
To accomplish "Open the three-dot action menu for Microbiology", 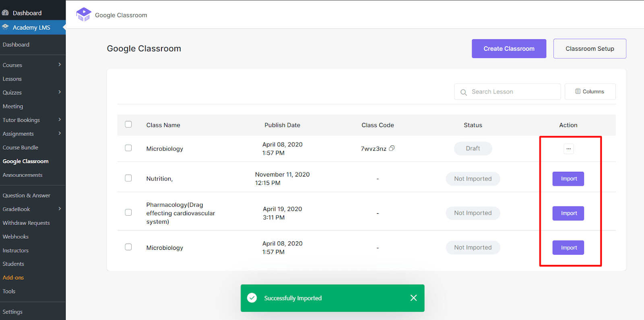I will (568, 149).
